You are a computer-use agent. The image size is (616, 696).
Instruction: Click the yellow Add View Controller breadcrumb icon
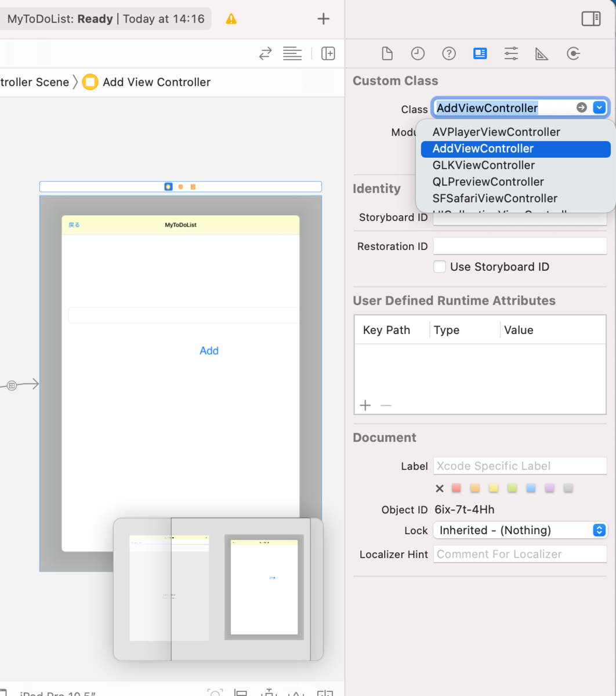pos(90,82)
